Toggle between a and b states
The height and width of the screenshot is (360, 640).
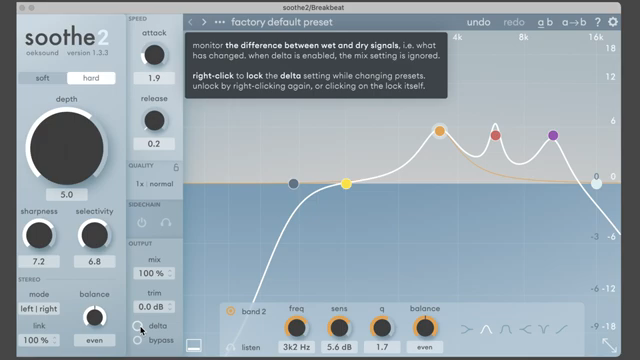(545, 22)
